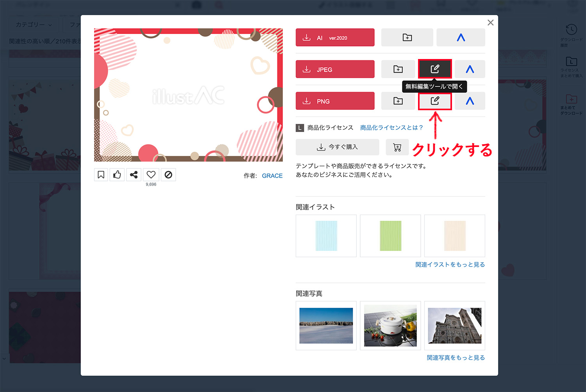Click the 今すぐ購入 purchase button
Viewport: 586px width, 392px height.
(337, 147)
